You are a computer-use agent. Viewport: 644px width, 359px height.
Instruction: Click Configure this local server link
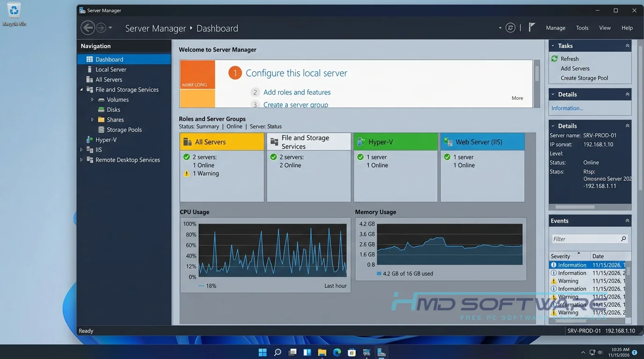pos(296,73)
